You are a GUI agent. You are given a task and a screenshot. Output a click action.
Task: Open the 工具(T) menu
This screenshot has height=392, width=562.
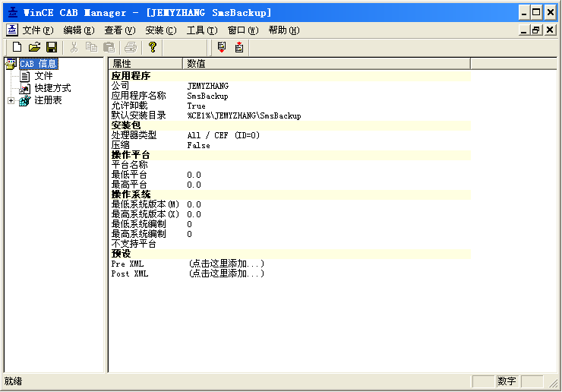click(202, 30)
